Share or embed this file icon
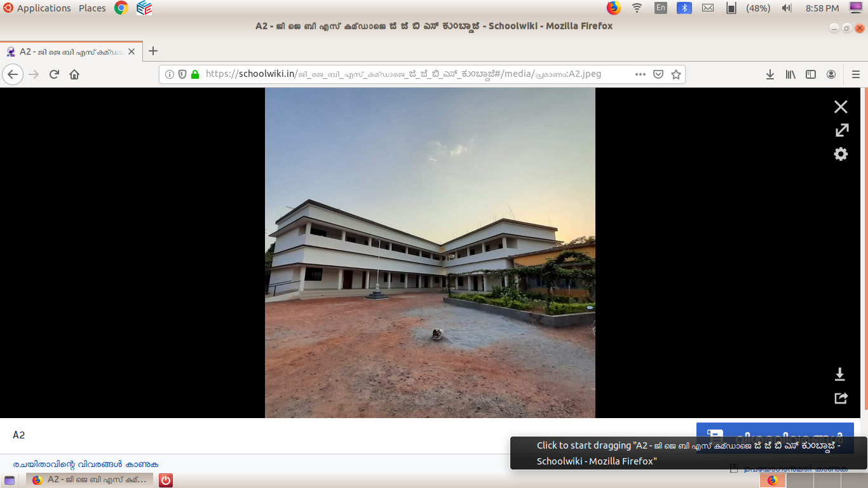The image size is (868, 488). (x=841, y=398)
